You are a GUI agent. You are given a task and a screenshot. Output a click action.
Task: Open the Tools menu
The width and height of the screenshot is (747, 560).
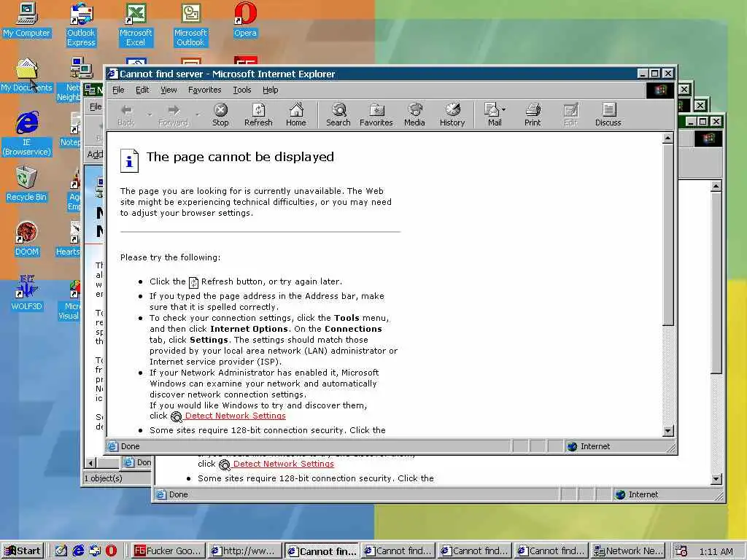(242, 90)
